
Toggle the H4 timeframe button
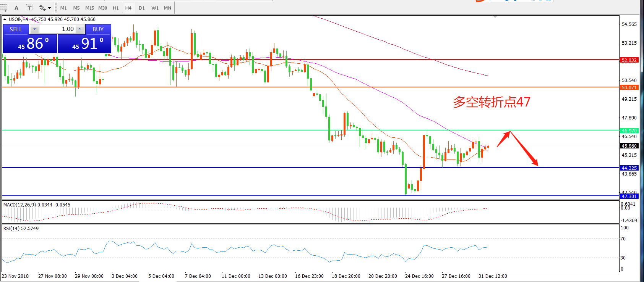tap(128, 8)
